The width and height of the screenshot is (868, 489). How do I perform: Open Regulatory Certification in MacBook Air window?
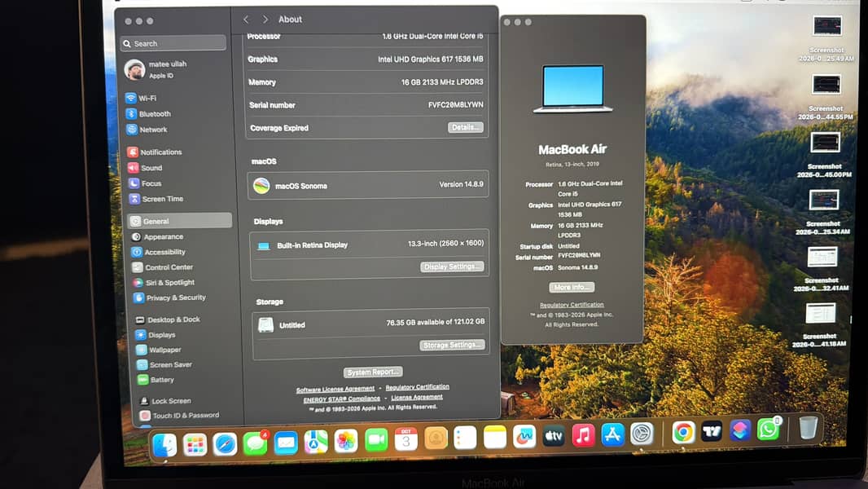point(572,305)
